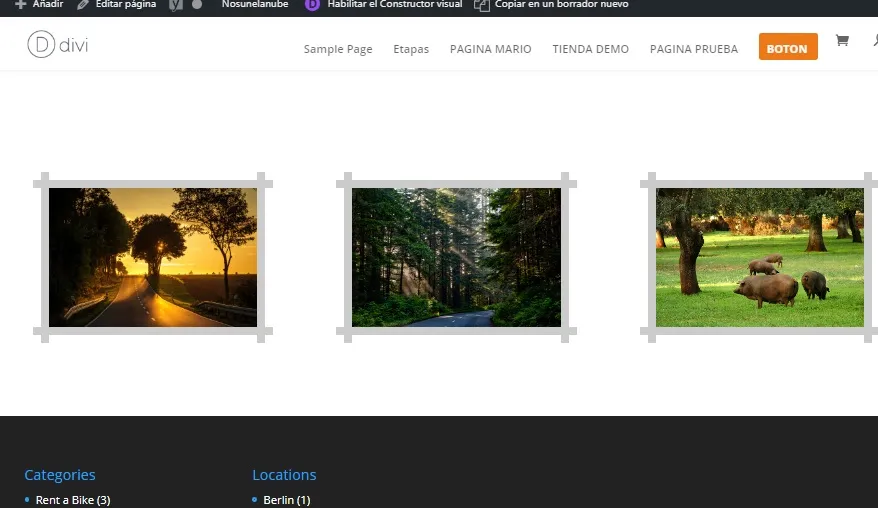Click the purple Divi builder icon
The width and height of the screenshot is (878, 508).
tap(312, 5)
